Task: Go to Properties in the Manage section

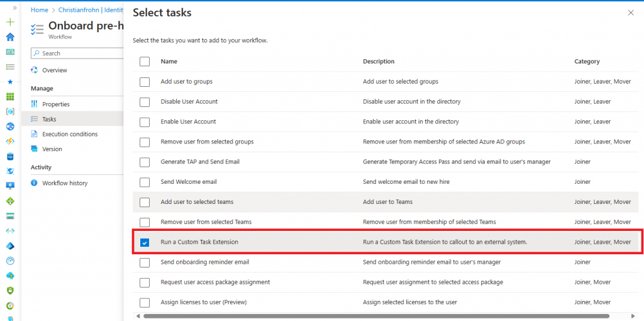Action: click(56, 104)
